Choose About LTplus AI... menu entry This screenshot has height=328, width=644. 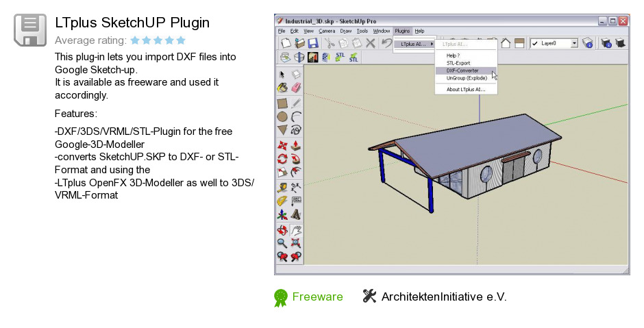tap(466, 89)
